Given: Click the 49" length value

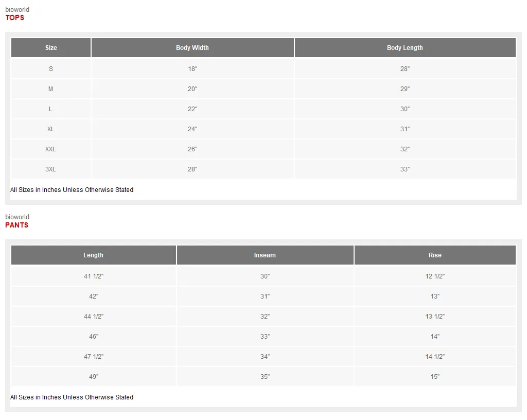Looking at the screenshot, I should [x=94, y=377].
